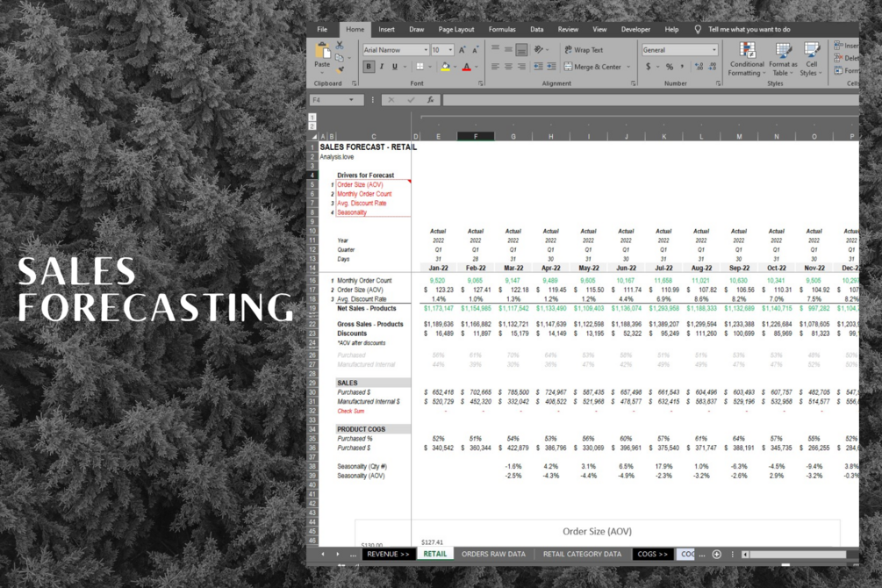Click Wrap Text
This screenshot has width=882, height=588.
[x=584, y=50]
